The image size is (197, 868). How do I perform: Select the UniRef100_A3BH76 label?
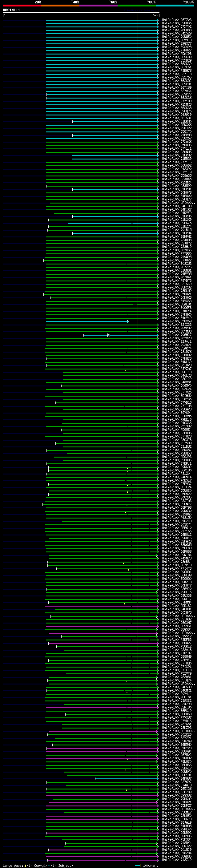pyautogui.click(x=177, y=71)
